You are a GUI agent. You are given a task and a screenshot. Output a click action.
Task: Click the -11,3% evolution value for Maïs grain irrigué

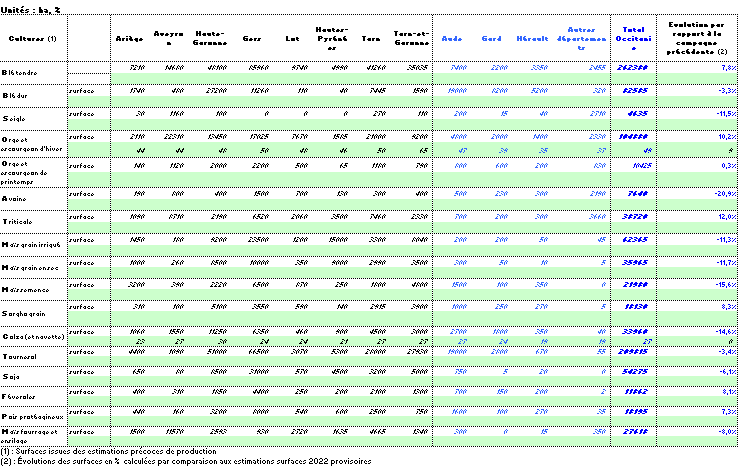coord(726,240)
